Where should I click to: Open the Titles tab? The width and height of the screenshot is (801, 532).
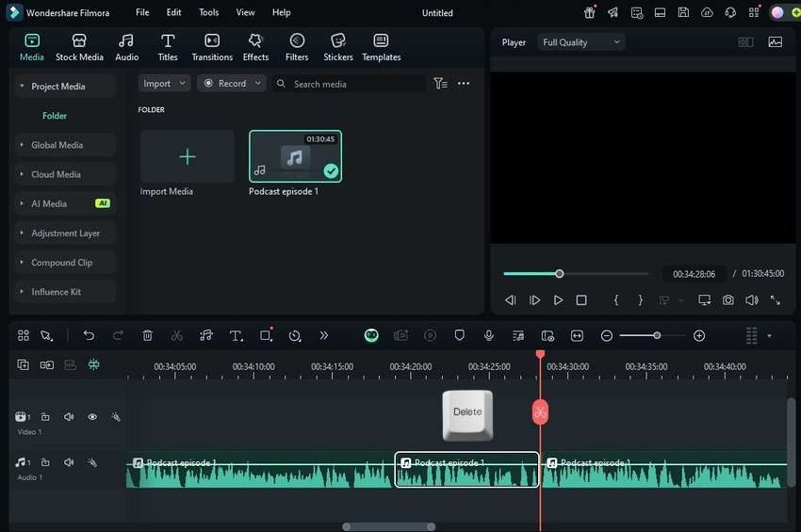(x=168, y=47)
